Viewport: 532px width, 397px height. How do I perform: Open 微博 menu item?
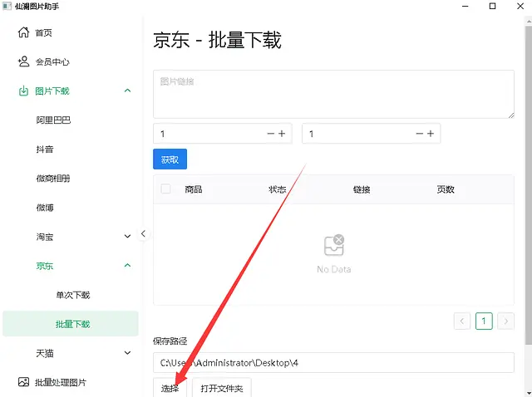tap(45, 208)
